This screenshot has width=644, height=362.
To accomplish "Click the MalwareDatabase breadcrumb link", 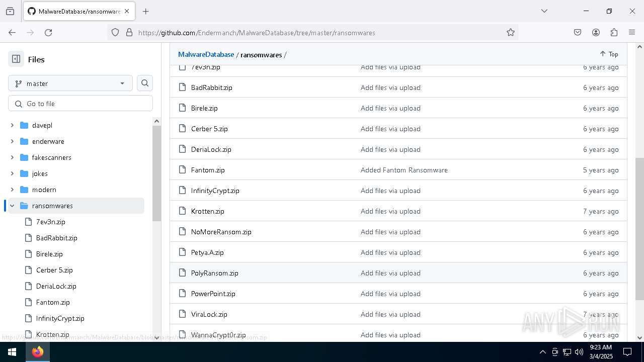I will 206,54.
